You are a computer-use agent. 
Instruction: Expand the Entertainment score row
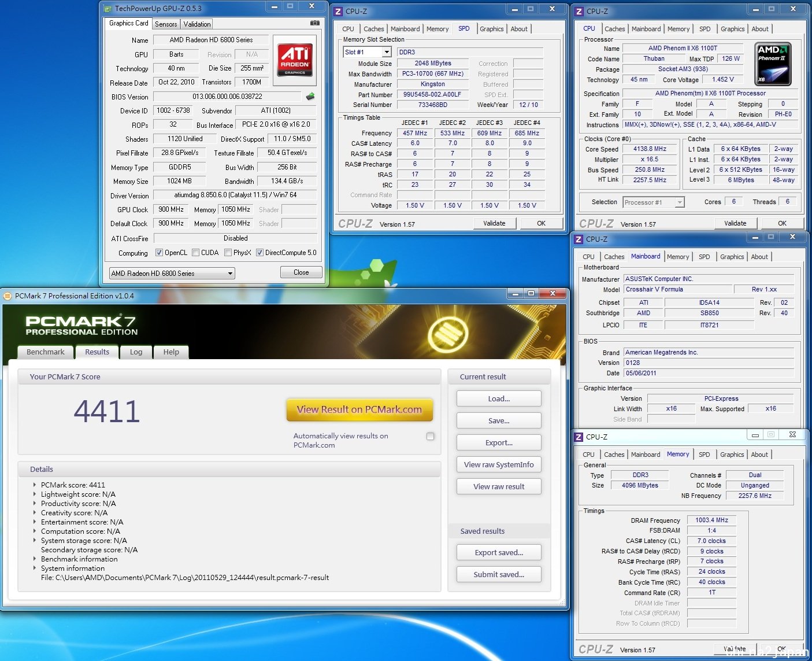[35, 522]
